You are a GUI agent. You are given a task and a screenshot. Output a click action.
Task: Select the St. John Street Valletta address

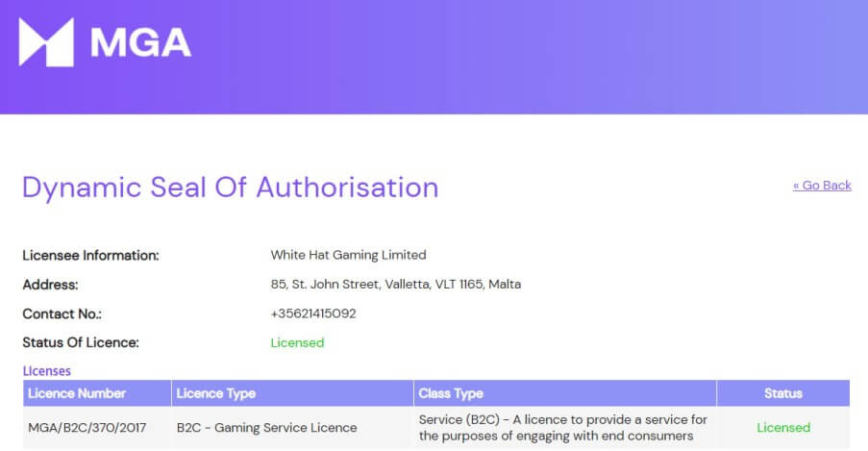pos(395,285)
